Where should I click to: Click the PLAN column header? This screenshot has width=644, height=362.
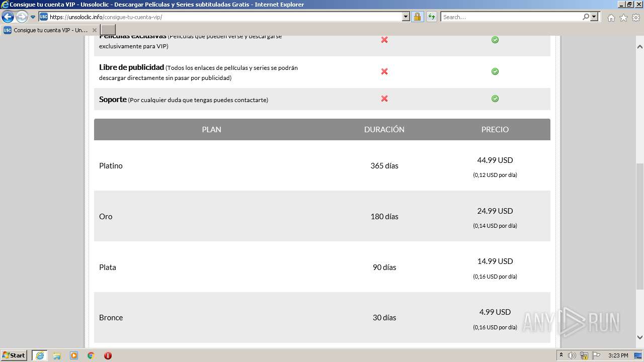coord(211,129)
